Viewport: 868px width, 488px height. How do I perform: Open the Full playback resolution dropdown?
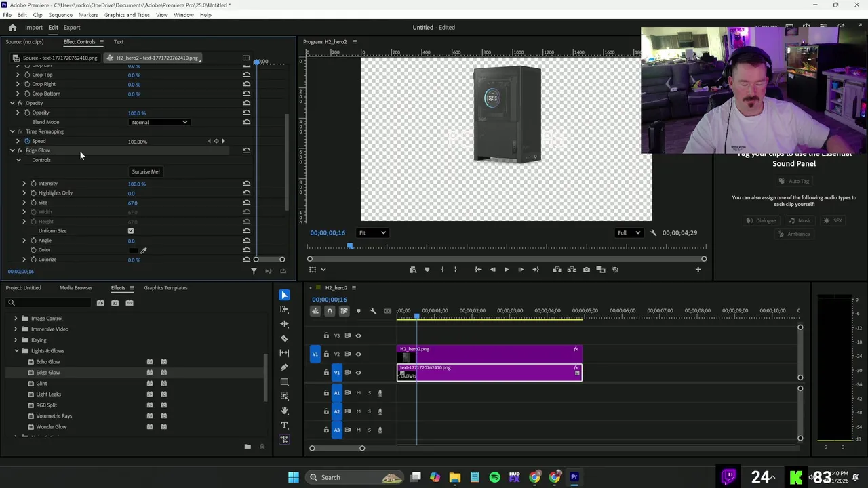pos(629,232)
